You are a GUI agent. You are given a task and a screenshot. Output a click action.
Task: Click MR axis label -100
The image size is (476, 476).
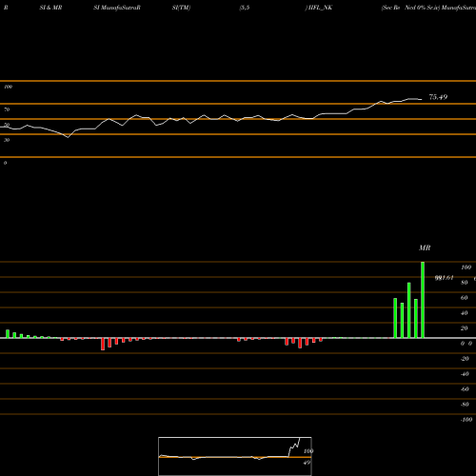[x=466, y=420]
